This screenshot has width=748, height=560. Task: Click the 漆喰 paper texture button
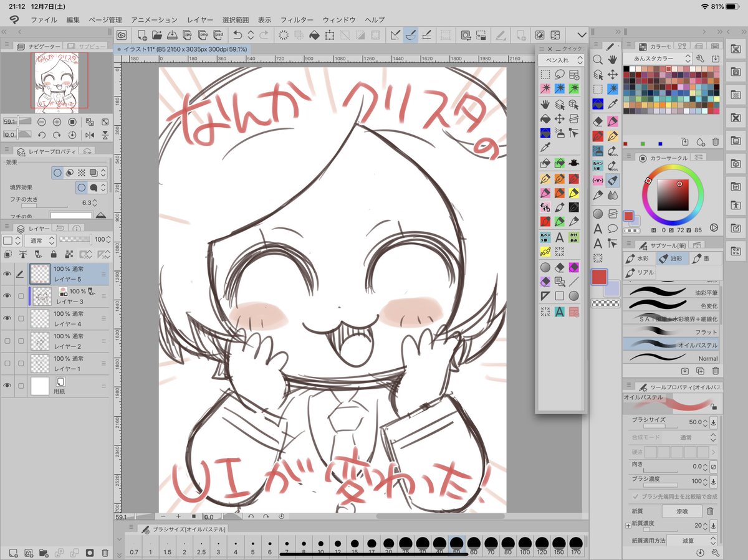681,511
